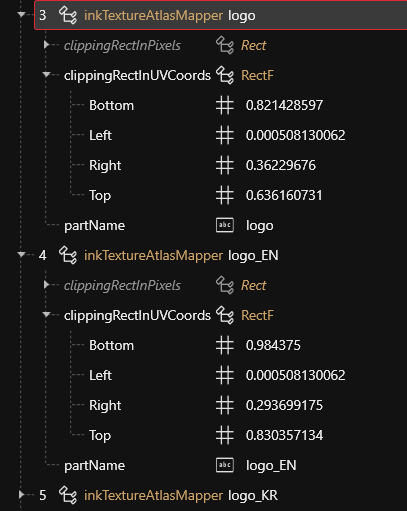Click number icon for Right 0.36229676
The width and height of the screenshot is (407, 511).
[225, 165]
